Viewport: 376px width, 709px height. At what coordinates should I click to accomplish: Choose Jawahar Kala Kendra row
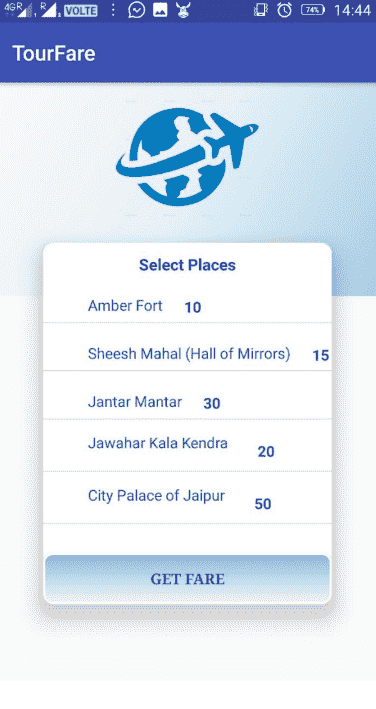click(187, 447)
